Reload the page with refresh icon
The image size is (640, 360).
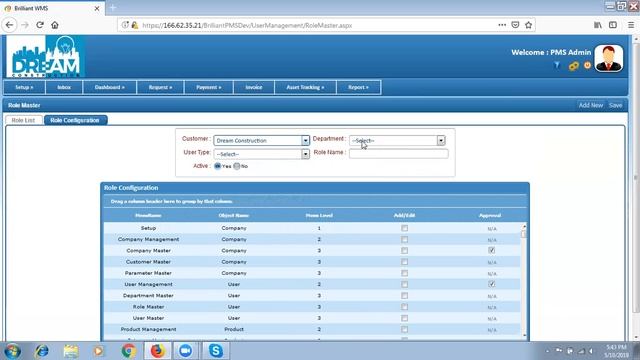click(x=40, y=25)
